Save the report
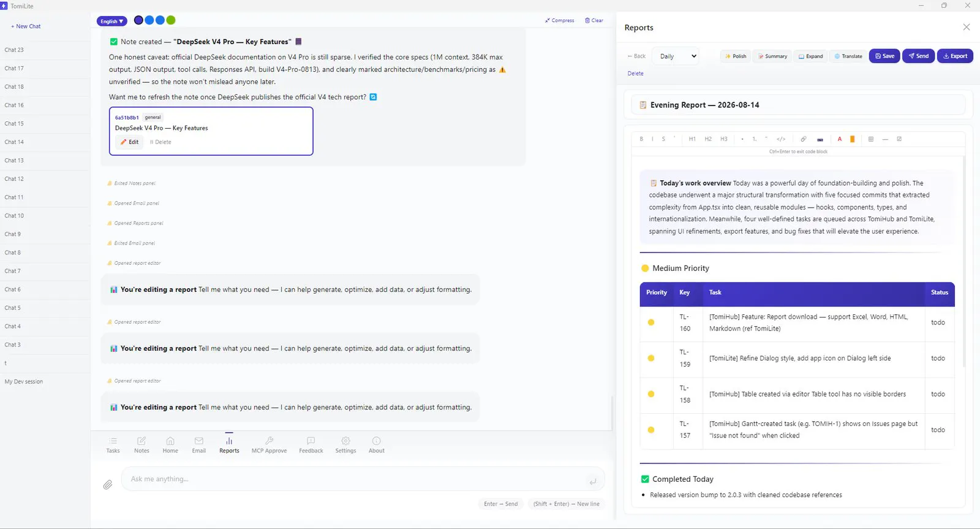The width and height of the screenshot is (980, 529). tap(884, 56)
